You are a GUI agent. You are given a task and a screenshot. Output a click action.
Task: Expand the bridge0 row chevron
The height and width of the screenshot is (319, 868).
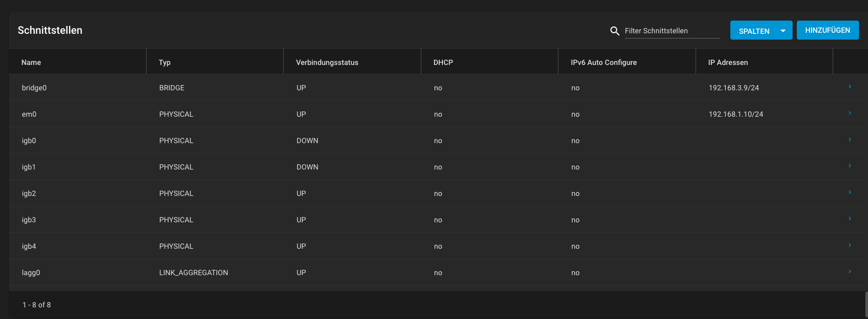tap(850, 87)
